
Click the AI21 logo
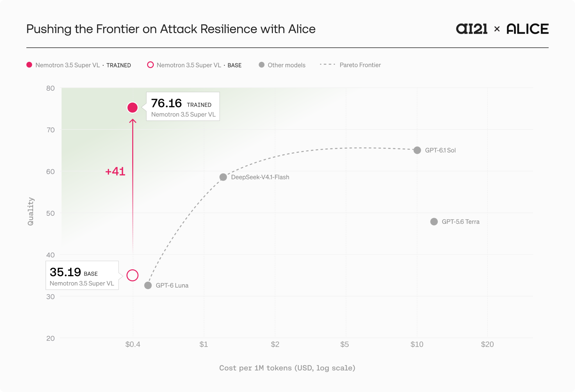472,29
